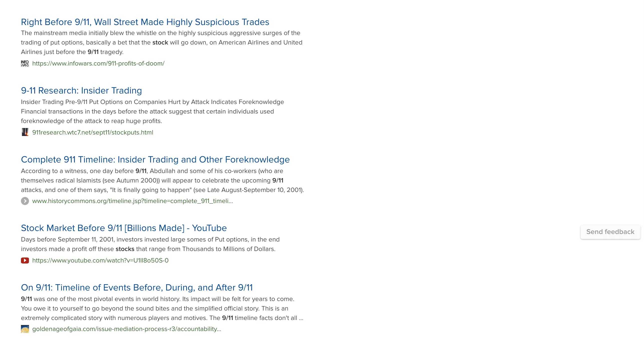Click the YouTube result description snippet

150,244
